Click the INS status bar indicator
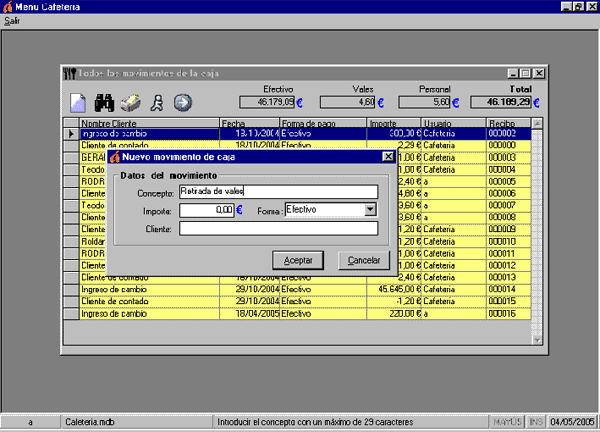The image size is (600, 432). (536, 422)
